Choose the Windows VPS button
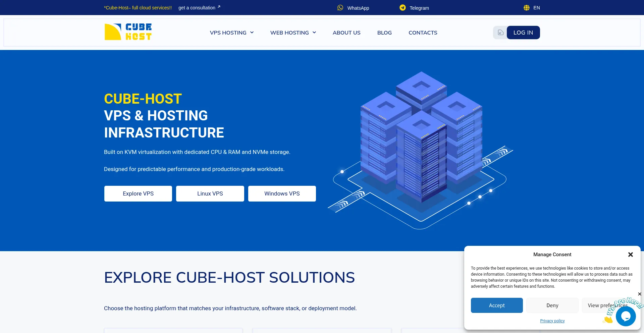This screenshot has height=333, width=644. coord(282,193)
